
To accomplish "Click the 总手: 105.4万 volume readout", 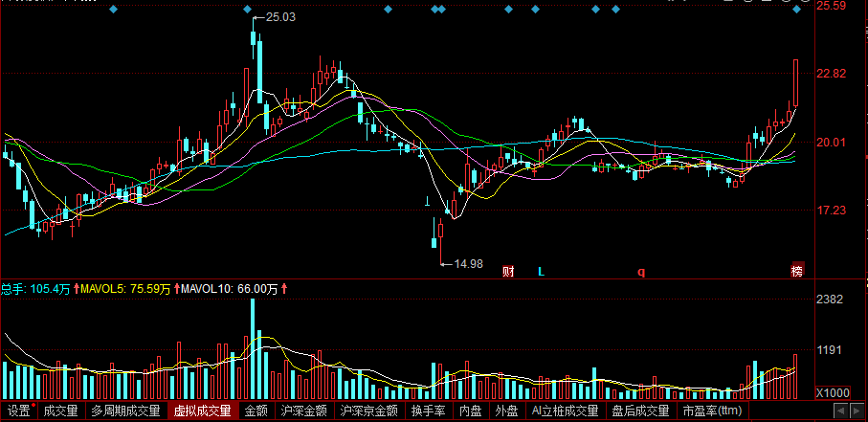I will pyautogui.click(x=36, y=289).
